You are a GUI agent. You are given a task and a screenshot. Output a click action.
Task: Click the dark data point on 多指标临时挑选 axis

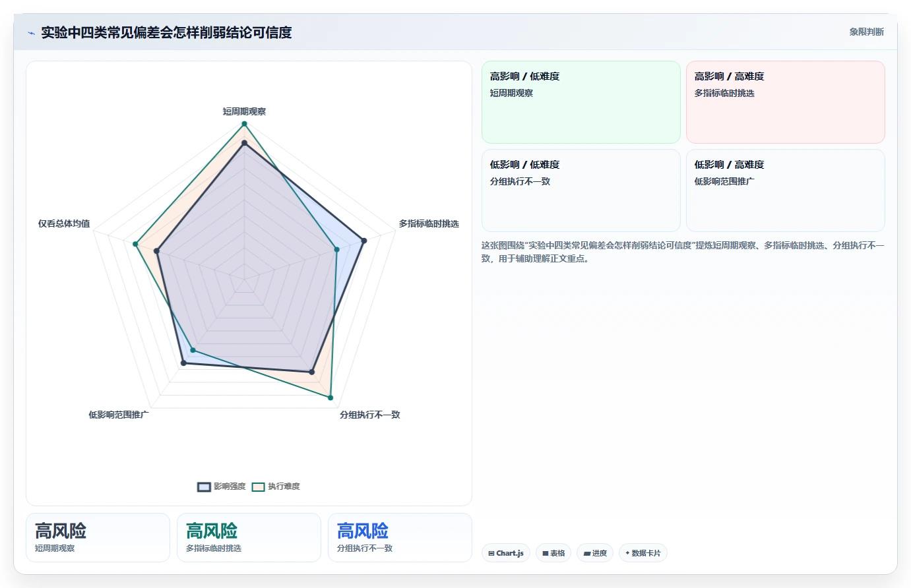click(x=363, y=241)
